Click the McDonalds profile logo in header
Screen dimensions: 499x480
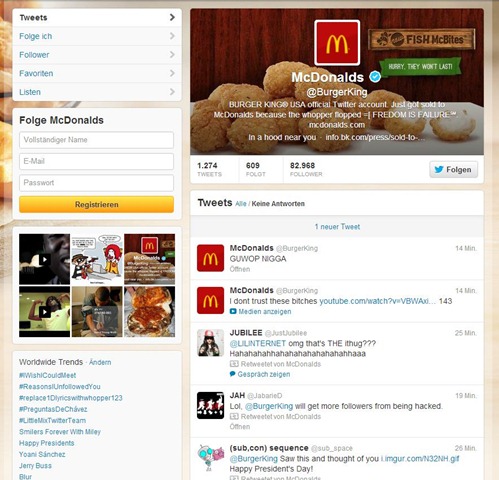(337, 43)
